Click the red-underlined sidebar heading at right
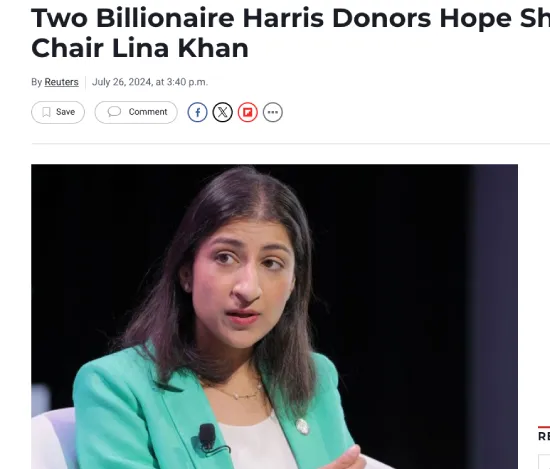 (x=544, y=434)
